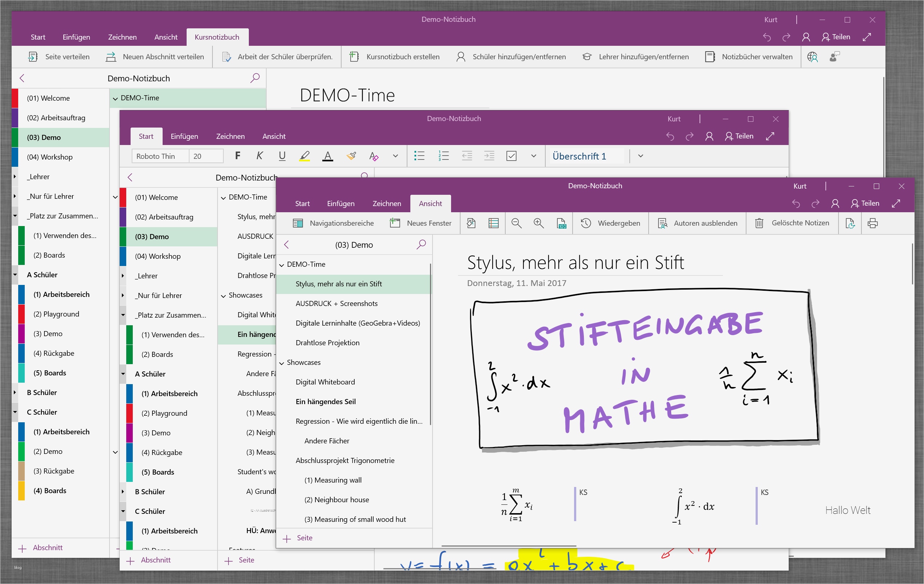The image size is (924, 584).
Task: Click the yellow highlighter tool icon
Action: pyautogui.click(x=304, y=156)
